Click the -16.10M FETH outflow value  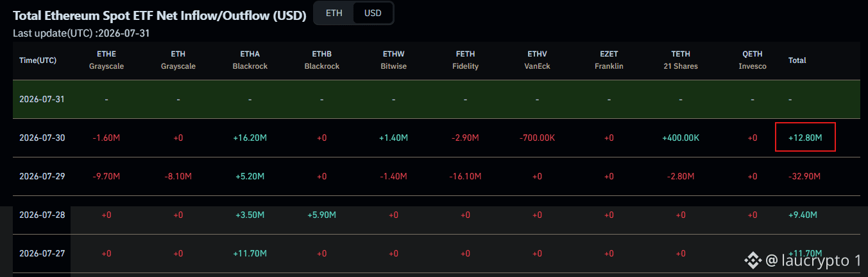click(x=466, y=176)
